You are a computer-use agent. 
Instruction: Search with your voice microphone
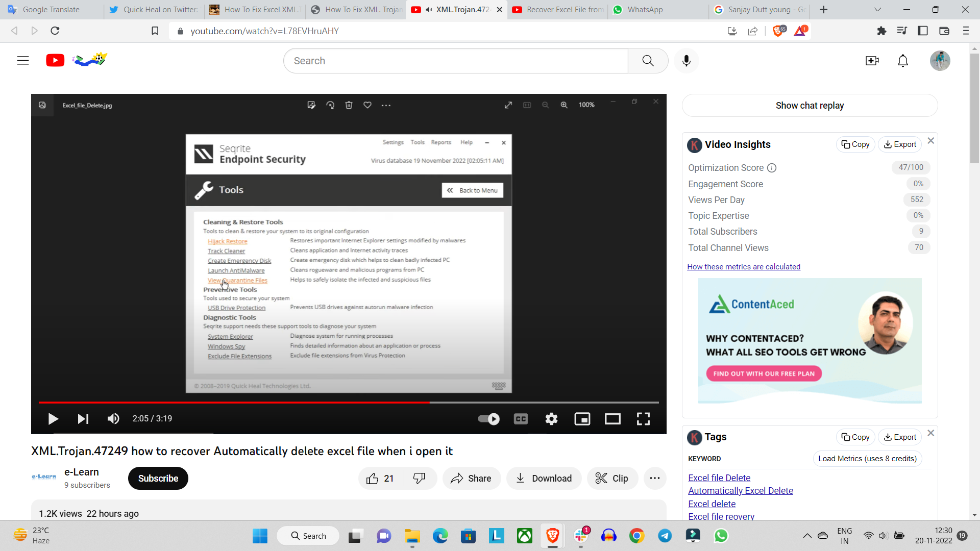tap(687, 61)
